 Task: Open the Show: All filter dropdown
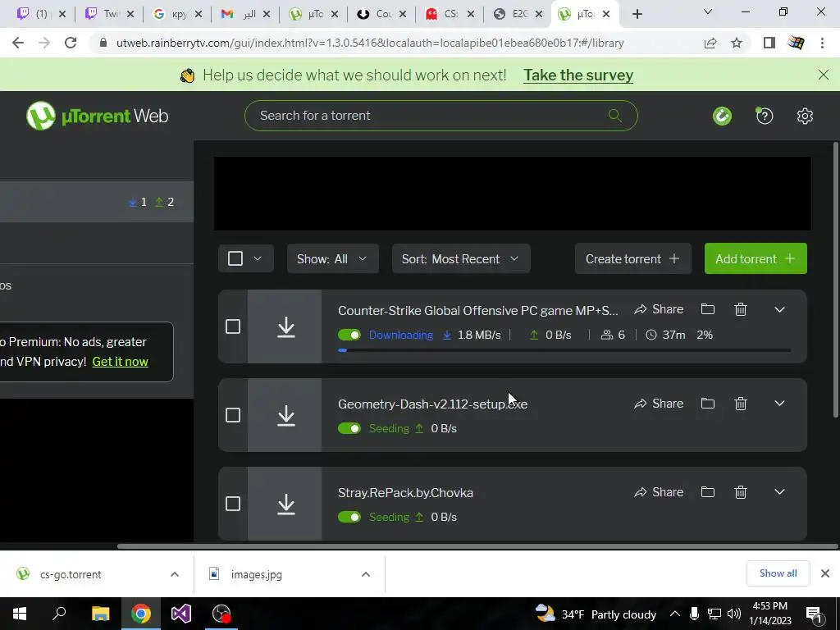pos(333,258)
